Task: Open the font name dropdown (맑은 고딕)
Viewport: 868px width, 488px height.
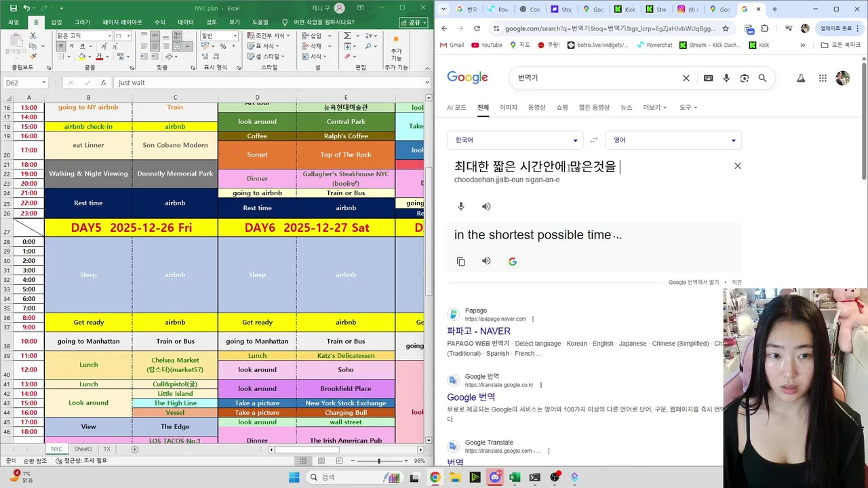Action: click(109, 35)
